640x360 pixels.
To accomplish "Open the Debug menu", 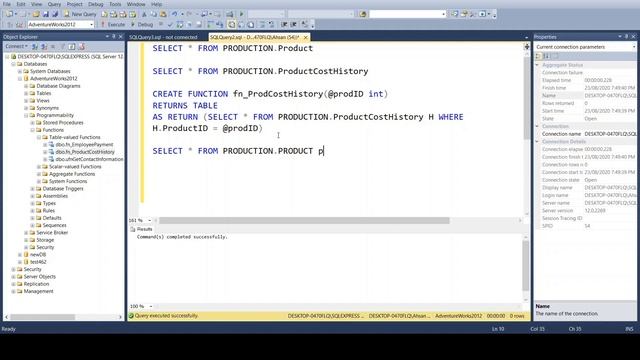I will click(96, 4).
